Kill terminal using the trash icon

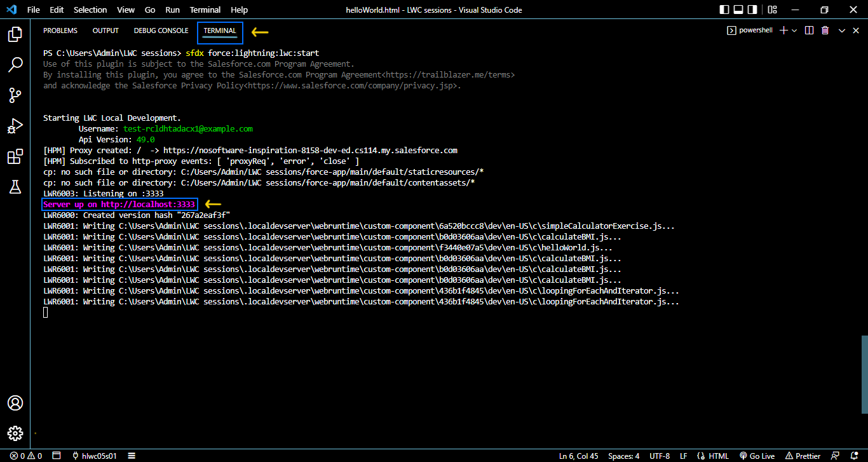[825, 31]
